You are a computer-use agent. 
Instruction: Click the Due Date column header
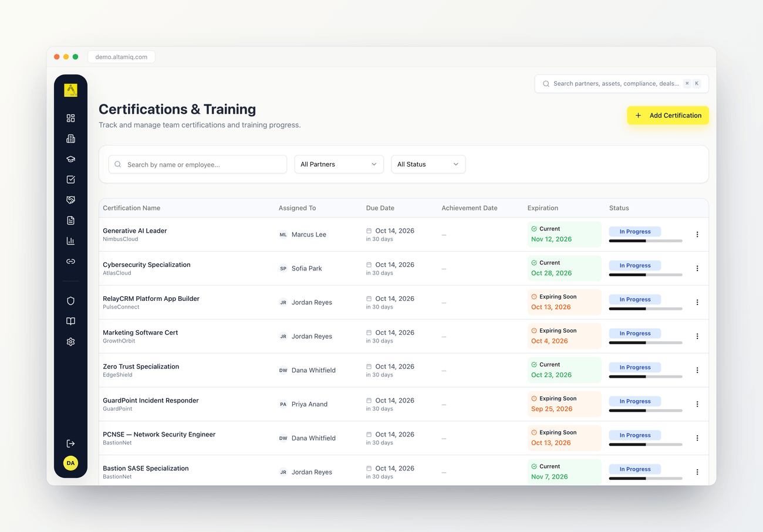[x=380, y=208]
